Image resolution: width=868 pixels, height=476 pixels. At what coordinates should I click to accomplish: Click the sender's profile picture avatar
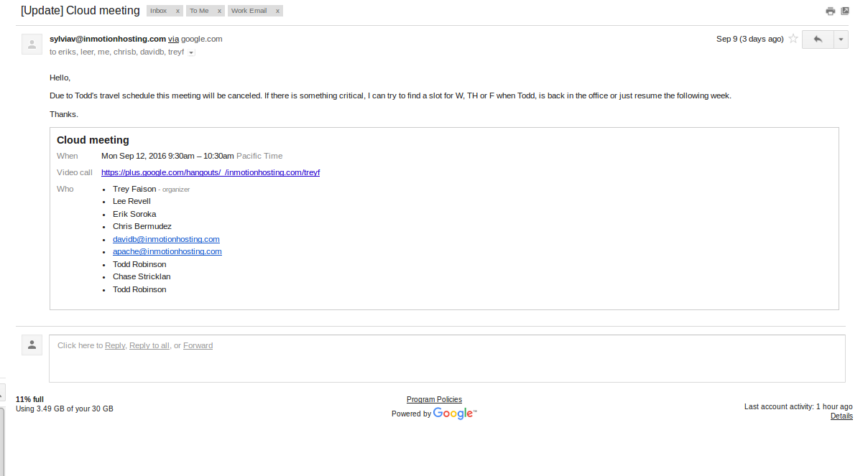pos(32,45)
